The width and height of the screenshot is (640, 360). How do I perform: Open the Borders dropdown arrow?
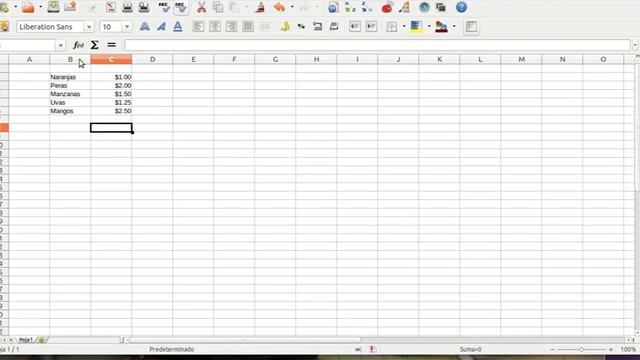404,27
